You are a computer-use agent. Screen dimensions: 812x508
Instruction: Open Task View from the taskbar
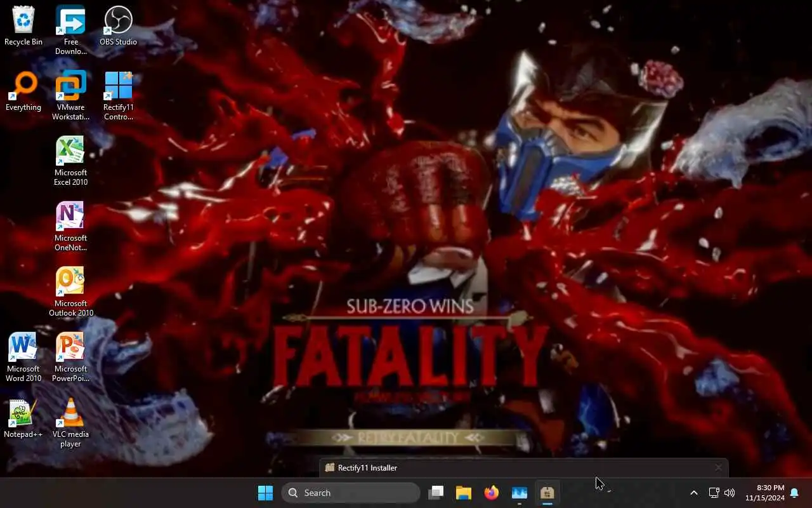tap(436, 493)
